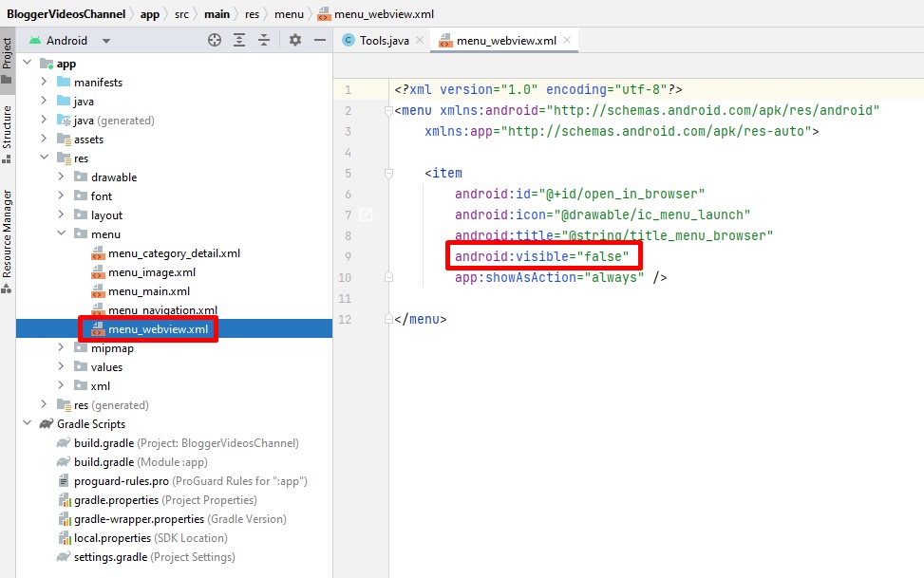Expand the res (generated) folder
The image size is (924, 578).
pos(45,403)
